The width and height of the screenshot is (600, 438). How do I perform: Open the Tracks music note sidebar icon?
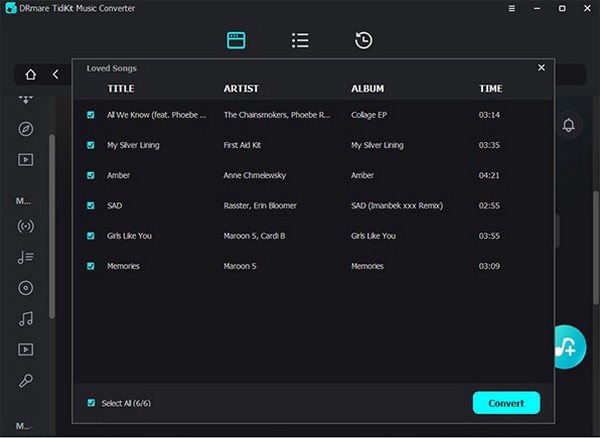pos(26,319)
